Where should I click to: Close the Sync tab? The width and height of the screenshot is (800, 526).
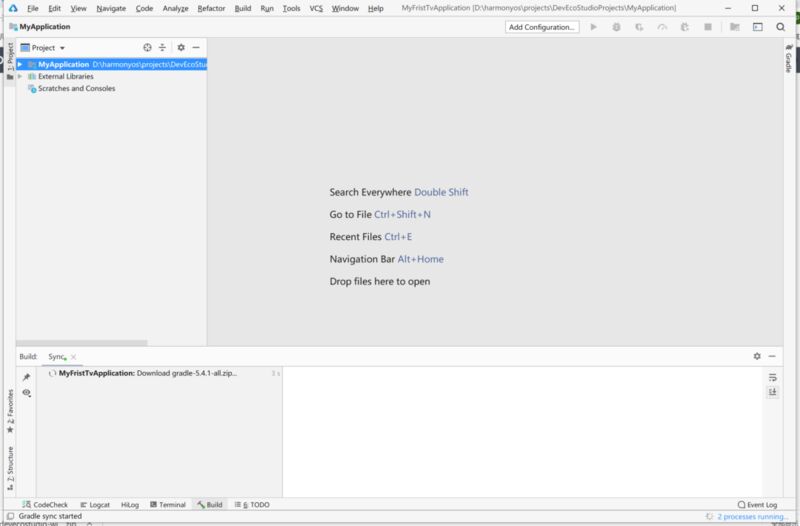[73, 357]
